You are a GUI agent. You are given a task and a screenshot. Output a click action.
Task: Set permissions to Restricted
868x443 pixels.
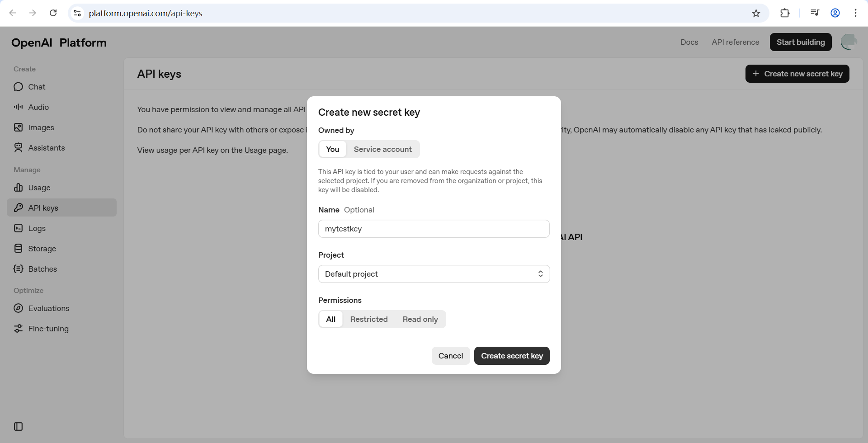(x=369, y=319)
